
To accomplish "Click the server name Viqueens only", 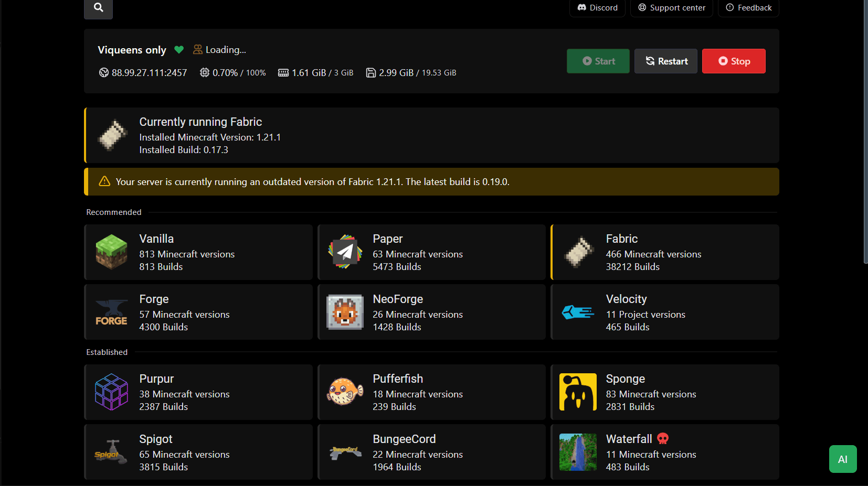I will [x=132, y=50].
